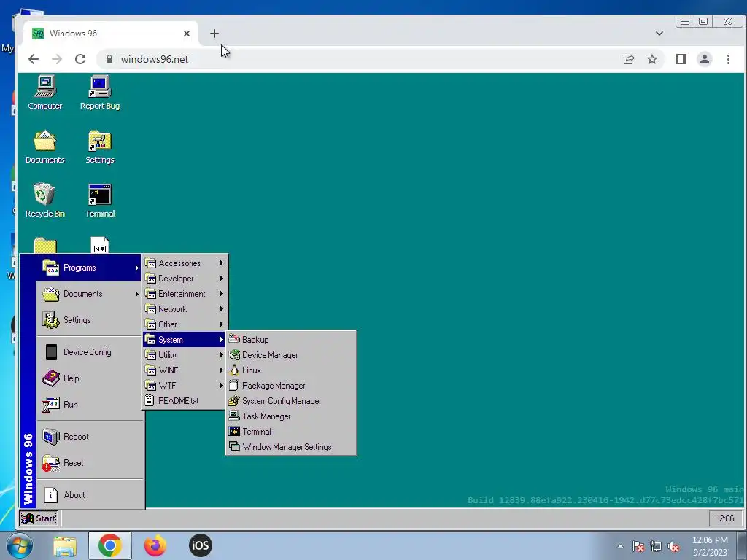Open Chrome tab search chevron
Image resolution: width=747 pixels, height=560 pixels.
[x=659, y=34]
